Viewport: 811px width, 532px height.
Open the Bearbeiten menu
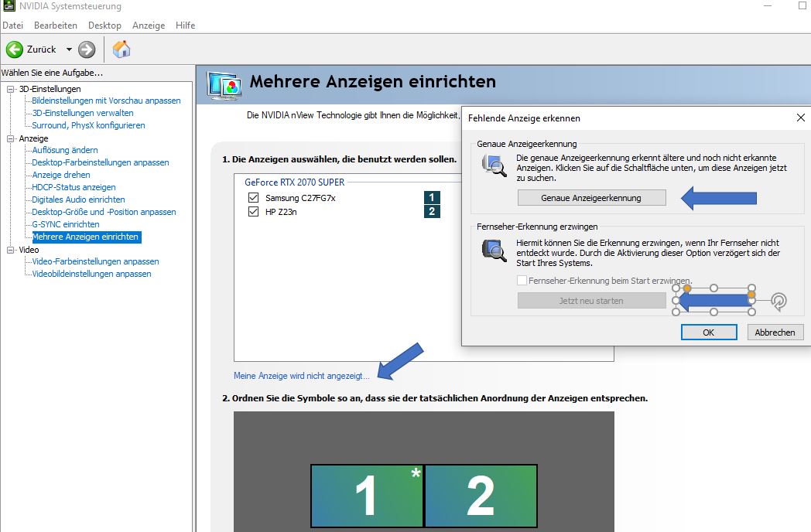pos(56,26)
